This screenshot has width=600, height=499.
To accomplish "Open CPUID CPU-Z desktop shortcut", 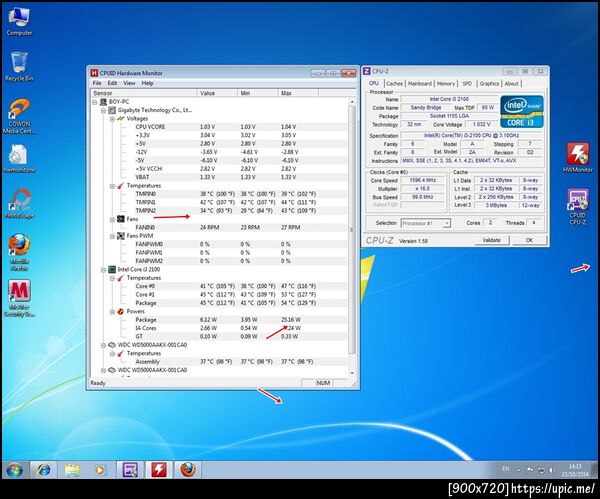I will (x=578, y=207).
